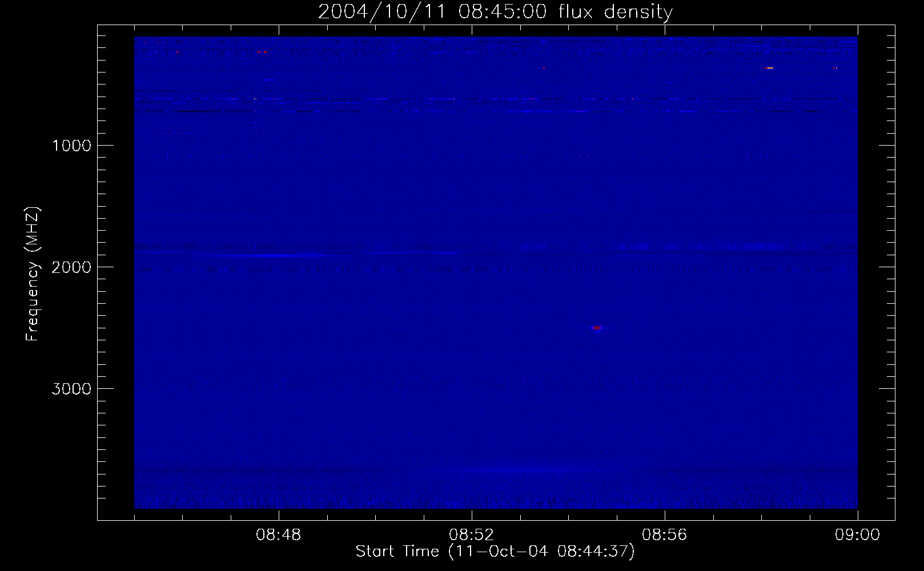Click the 3000 frequency tick label
Viewport: 924px width, 571px height.
(71, 389)
